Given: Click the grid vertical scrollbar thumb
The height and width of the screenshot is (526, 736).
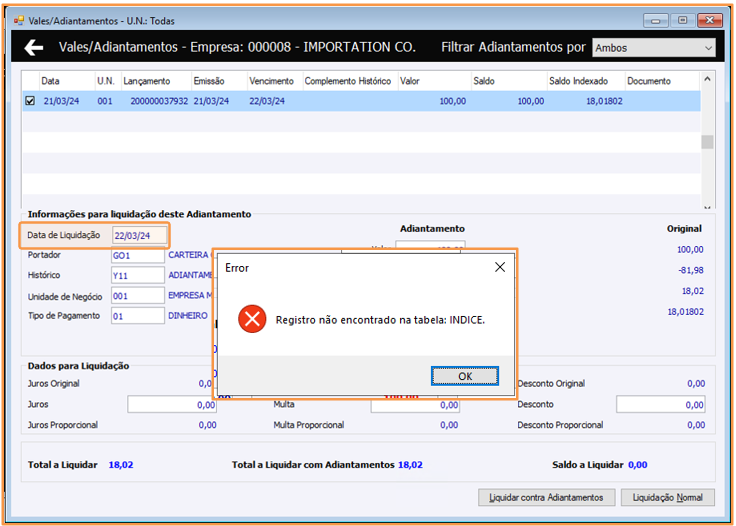Looking at the screenshot, I should click(x=707, y=142).
